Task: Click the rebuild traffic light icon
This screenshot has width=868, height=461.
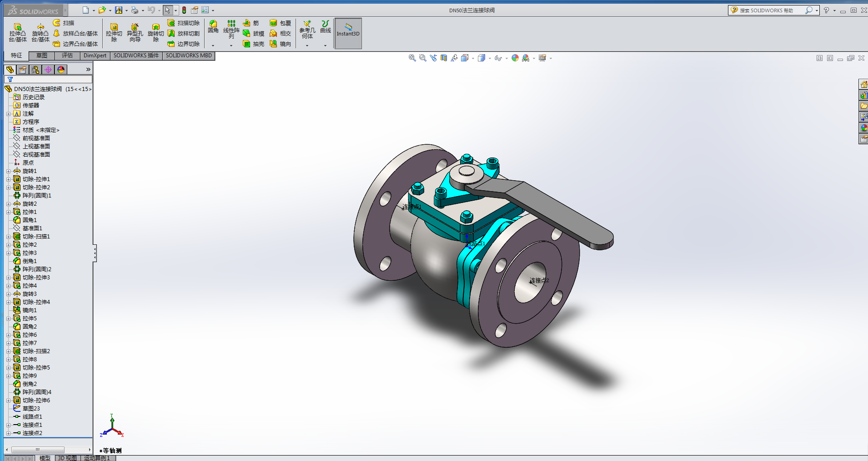Action: (x=184, y=10)
